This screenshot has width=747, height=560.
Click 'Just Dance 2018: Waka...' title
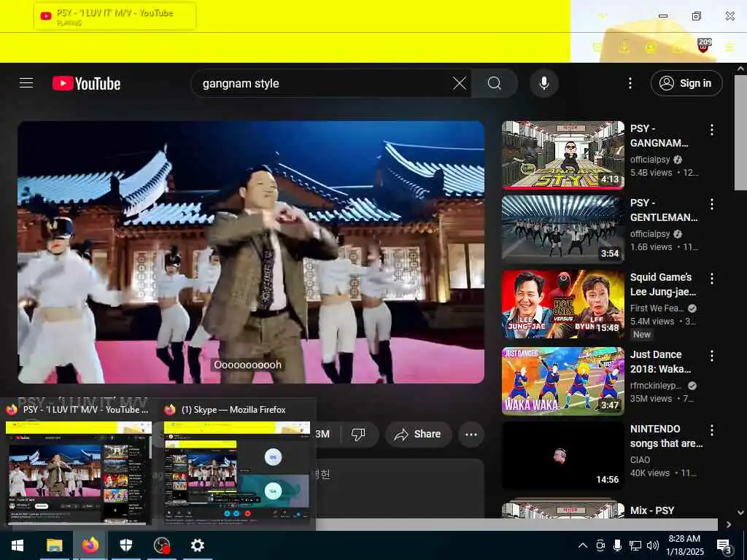pos(661,362)
